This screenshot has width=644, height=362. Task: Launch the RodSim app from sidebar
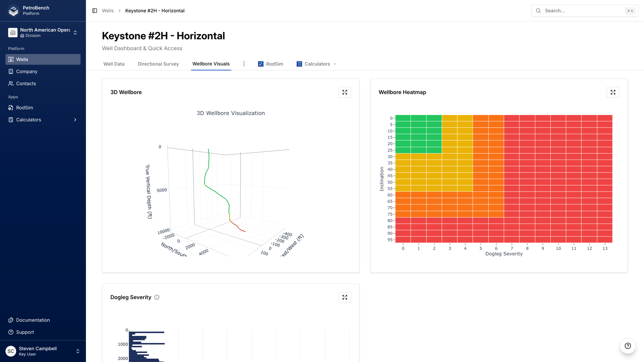pyautogui.click(x=11, y=108)
